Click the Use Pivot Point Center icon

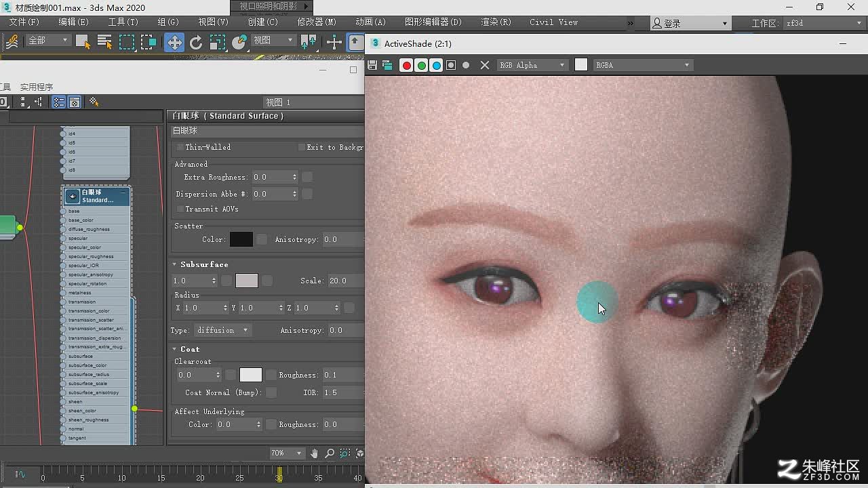pos(309,42)
